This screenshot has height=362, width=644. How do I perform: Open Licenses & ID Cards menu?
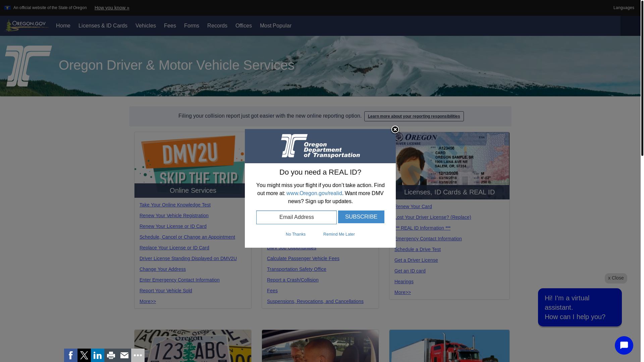pos(103,26)
